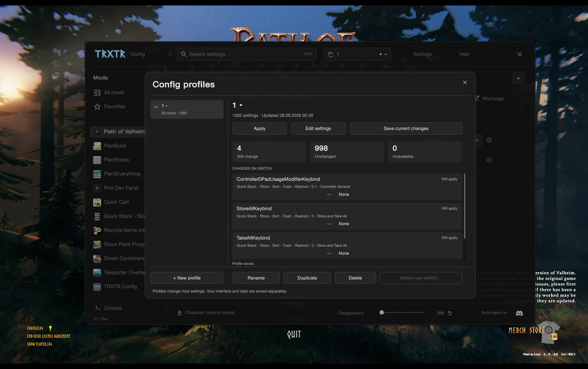588x369 pixels.
Task: Click the TRXTR logo
Action: click(x=110, y=54)
